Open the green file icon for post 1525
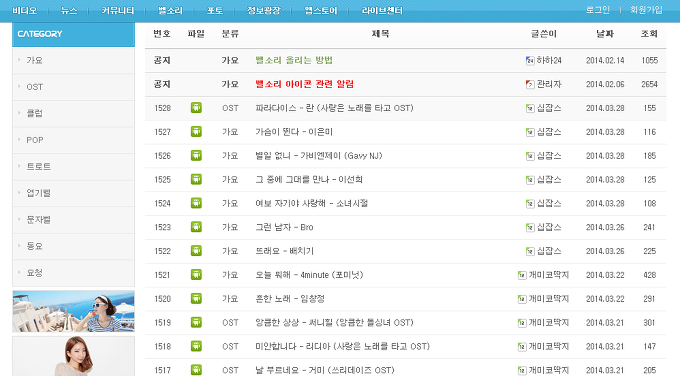 point(196,179)
